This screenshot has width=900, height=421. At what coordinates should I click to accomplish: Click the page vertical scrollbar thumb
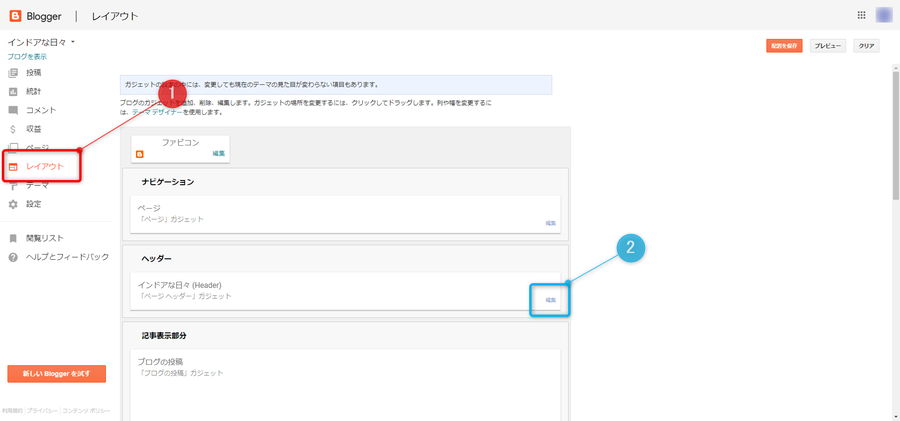point(895,136)
